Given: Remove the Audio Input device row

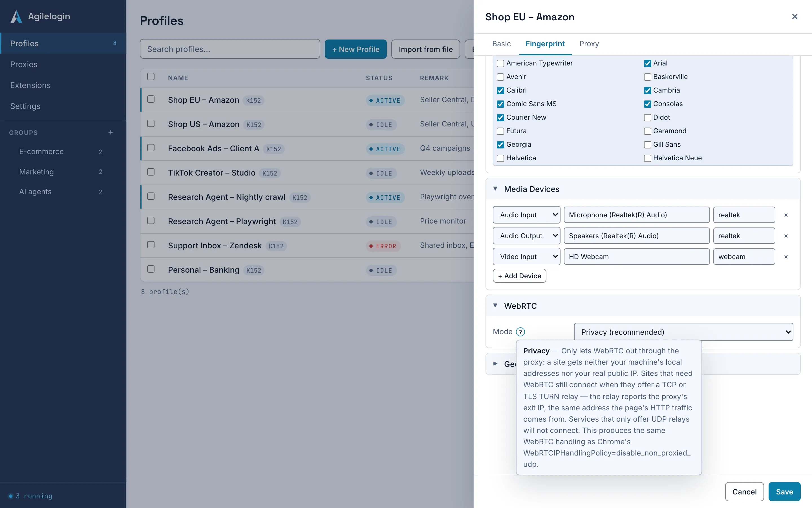Looking at the screenshot, I should pos(786,215).
